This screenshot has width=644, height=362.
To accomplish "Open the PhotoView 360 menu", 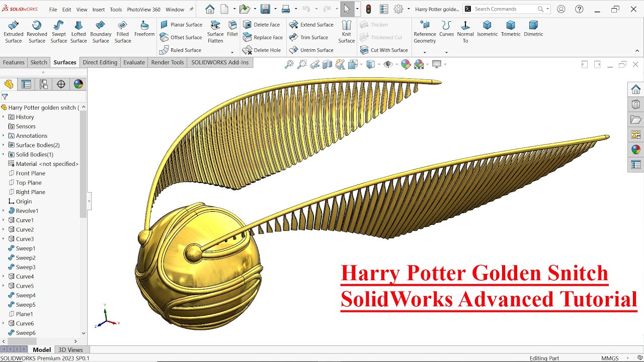I will tap(143, 10).
